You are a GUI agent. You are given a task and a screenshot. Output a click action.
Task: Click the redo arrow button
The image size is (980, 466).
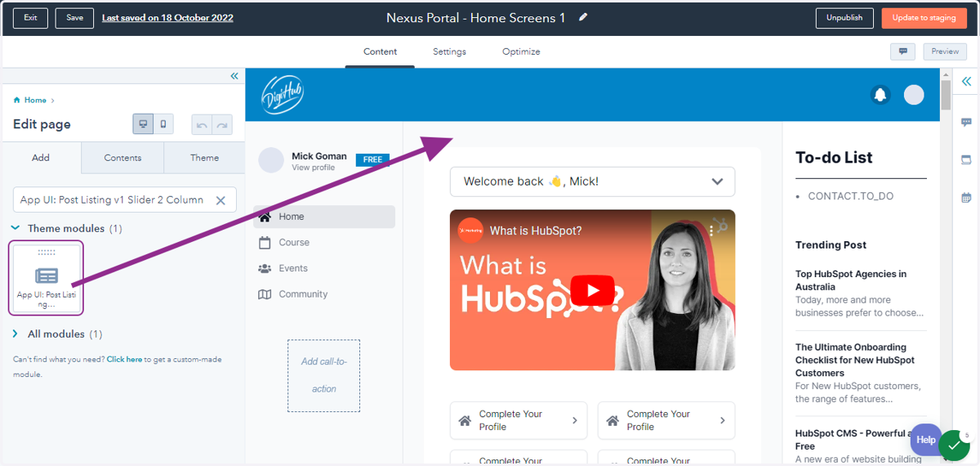tap(222, 124)
